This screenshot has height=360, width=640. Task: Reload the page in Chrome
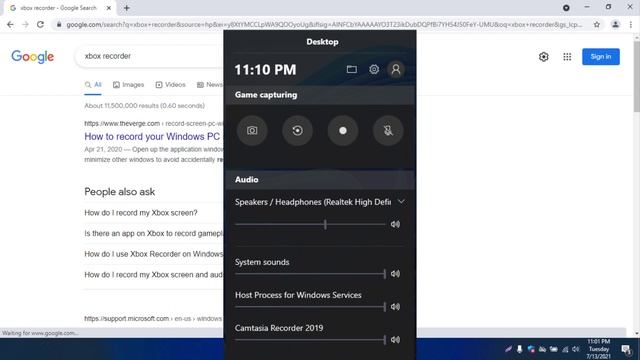(x=40, y=24)
